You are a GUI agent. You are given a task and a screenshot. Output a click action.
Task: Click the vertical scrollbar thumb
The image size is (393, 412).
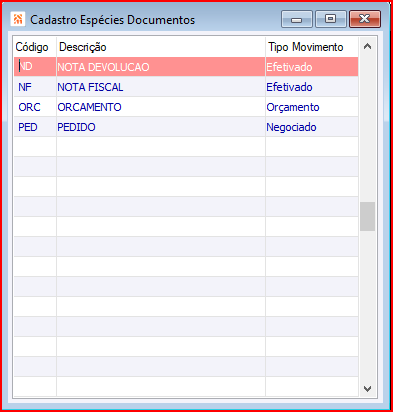point(367,216)
